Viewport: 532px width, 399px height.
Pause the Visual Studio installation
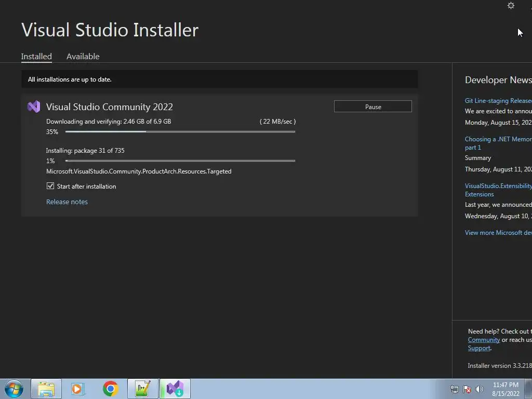click(373, 107)
